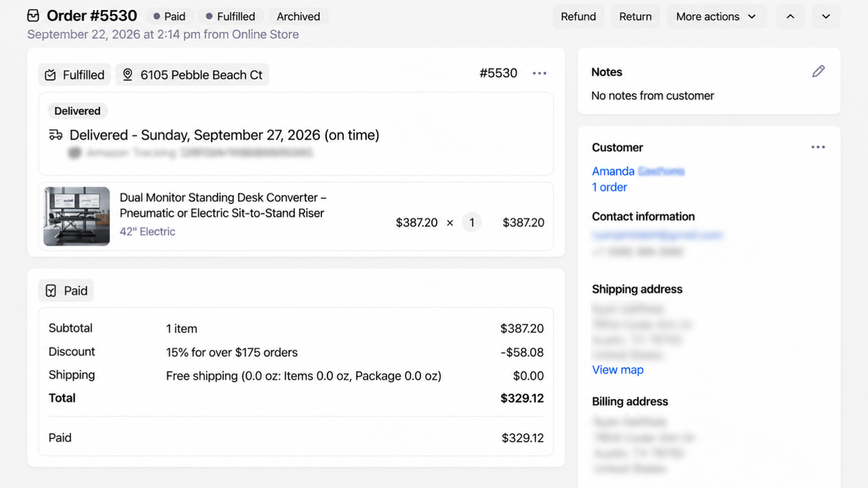Click the Archived badge in header
Image resolution: width=868 pixels, height=488 pixels.
298,17
